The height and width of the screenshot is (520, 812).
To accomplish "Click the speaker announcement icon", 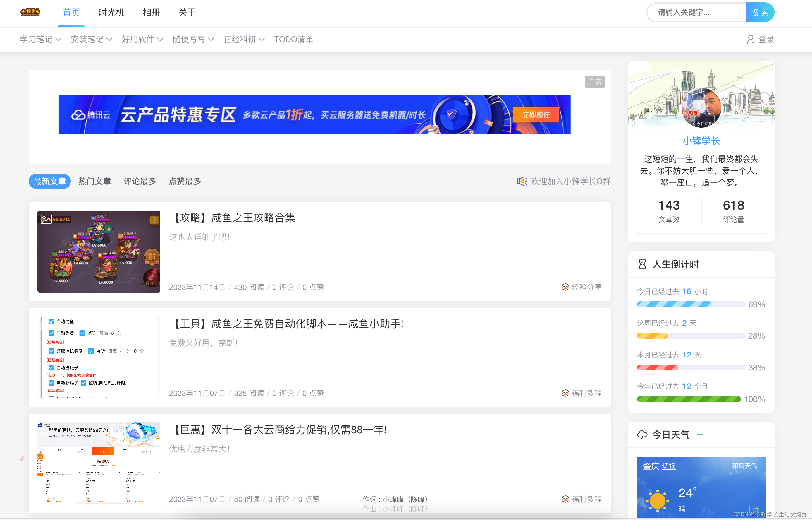I will pyautogui.click(x=522, y=181).
